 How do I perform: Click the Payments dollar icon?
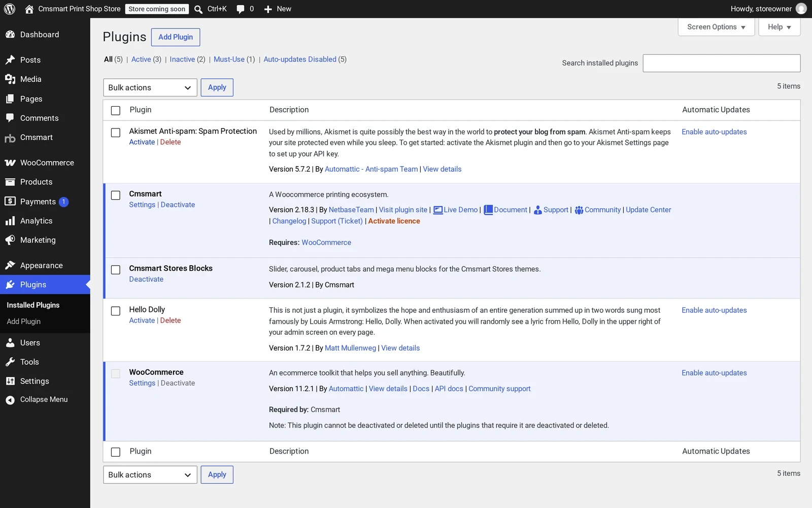click(x=10, y=201)
